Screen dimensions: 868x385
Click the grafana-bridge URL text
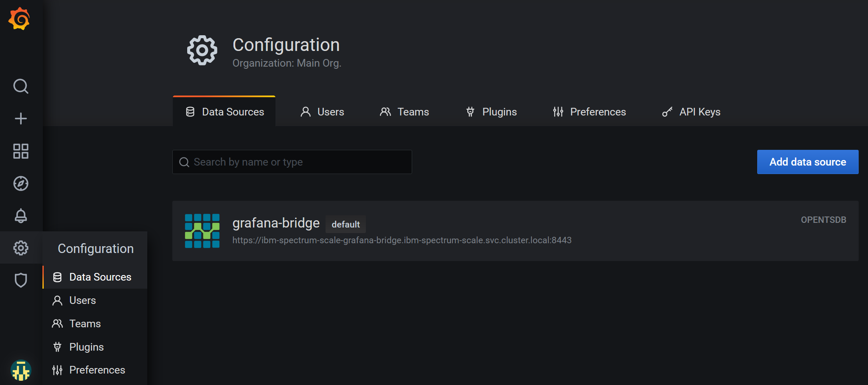coord(402,240)
